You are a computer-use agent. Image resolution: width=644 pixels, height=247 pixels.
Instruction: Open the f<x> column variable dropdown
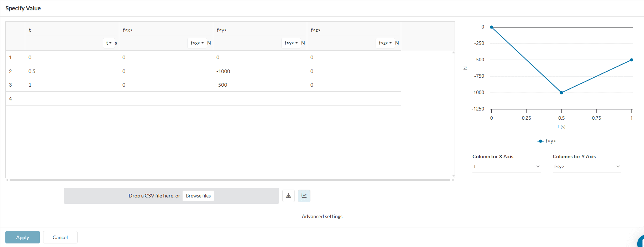click(x=197, y=43)
